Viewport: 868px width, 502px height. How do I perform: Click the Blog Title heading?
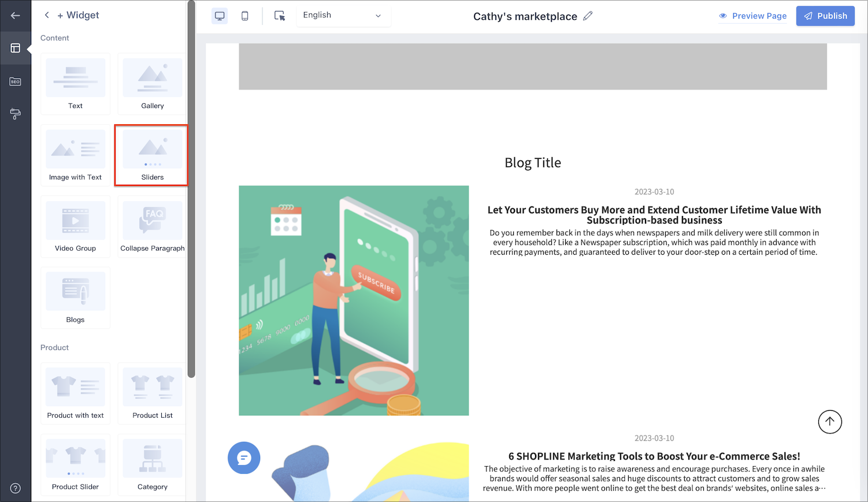(x=533, y=163)
